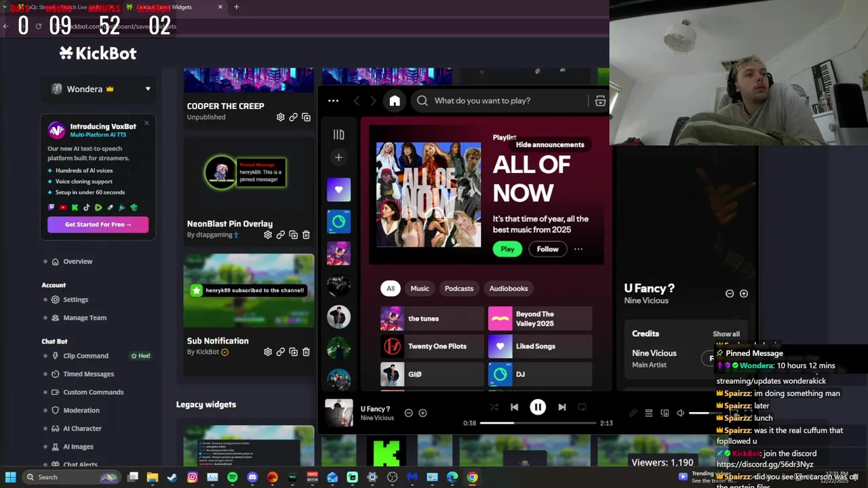Open Overview in KickBot sidebar

[77, 262]
